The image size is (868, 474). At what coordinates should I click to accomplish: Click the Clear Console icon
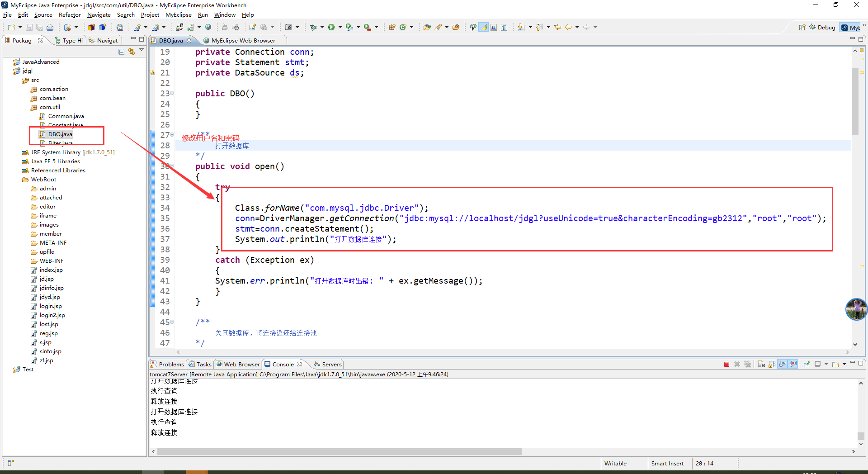[761, 364]
